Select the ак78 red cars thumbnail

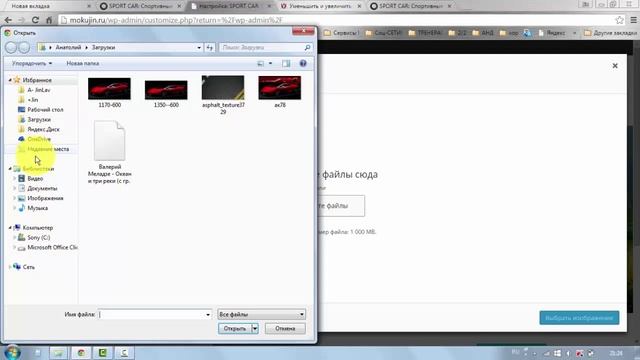coord(280,88)
